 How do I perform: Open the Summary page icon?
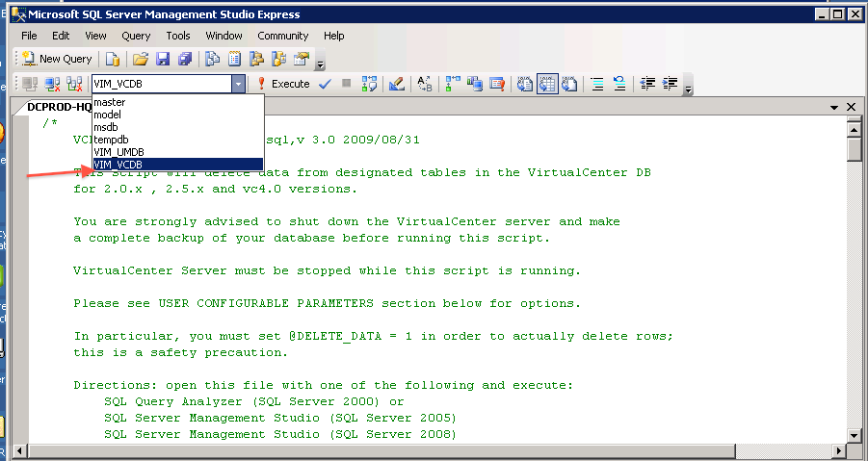coord(235,59)
